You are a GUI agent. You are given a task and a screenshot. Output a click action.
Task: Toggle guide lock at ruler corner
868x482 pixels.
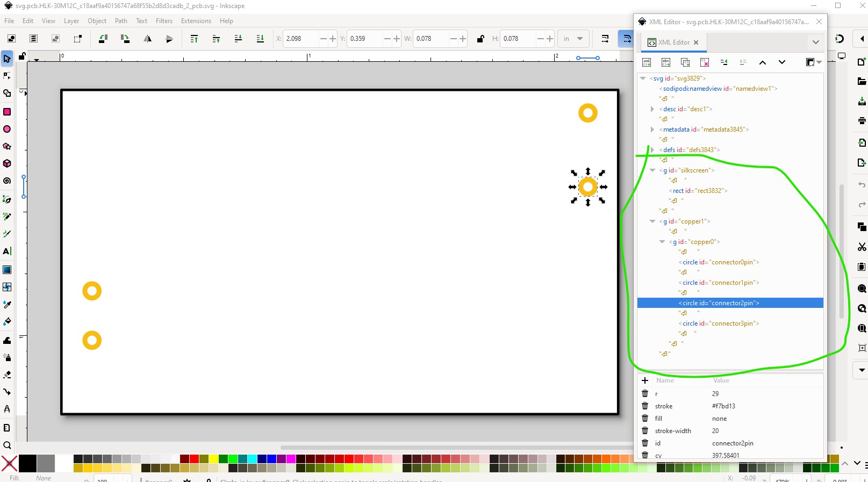point(22,56)
